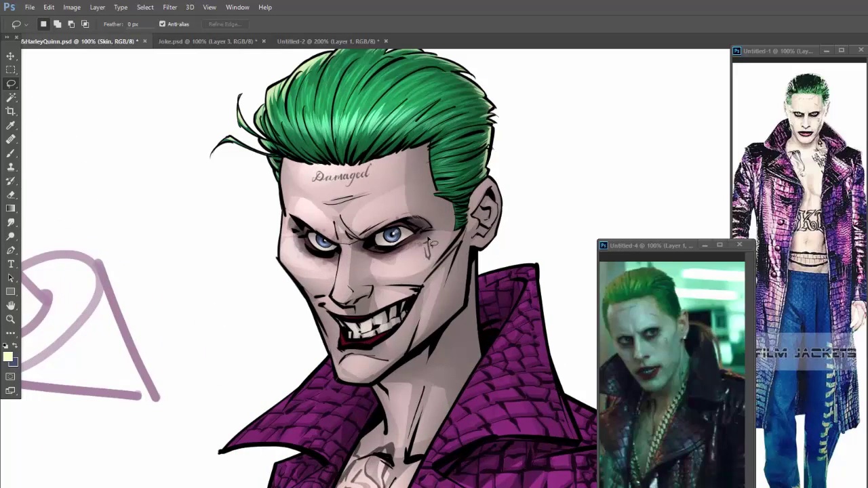Click the foreground color swatch
868x488 pixels.
7,357
